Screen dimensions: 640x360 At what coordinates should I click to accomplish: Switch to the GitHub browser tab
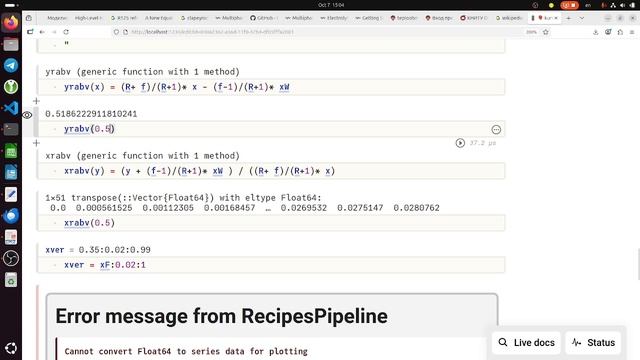(264, 18)
